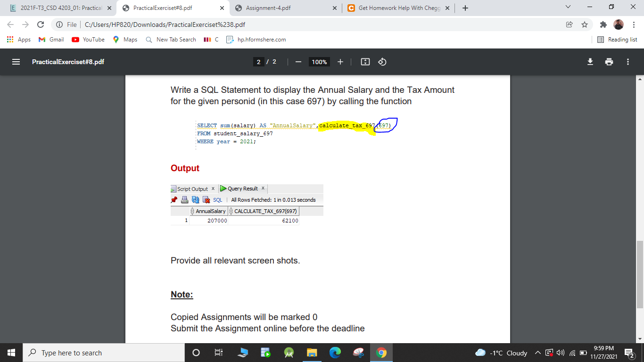Open a new browser tab
This screenshot has height=362, width=644.
465,8
